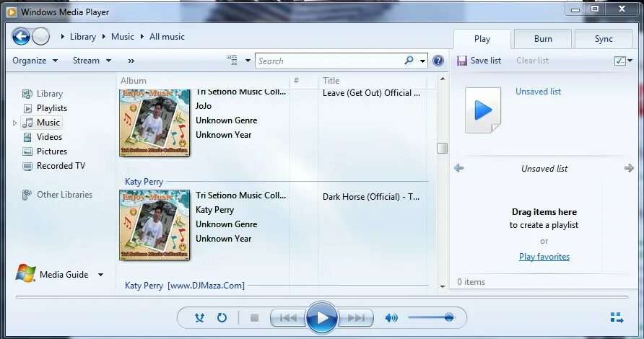Click the search magnifier icon
644x339 pixels.
[x=409, y=61]
